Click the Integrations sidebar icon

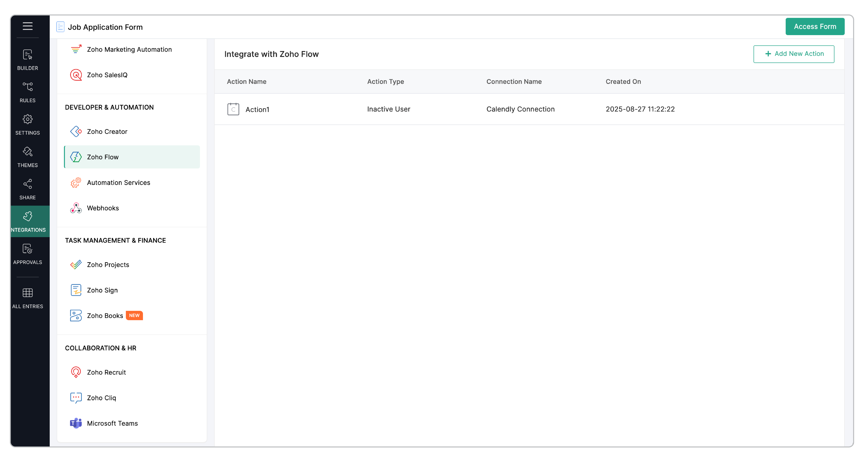pos(28,221)
